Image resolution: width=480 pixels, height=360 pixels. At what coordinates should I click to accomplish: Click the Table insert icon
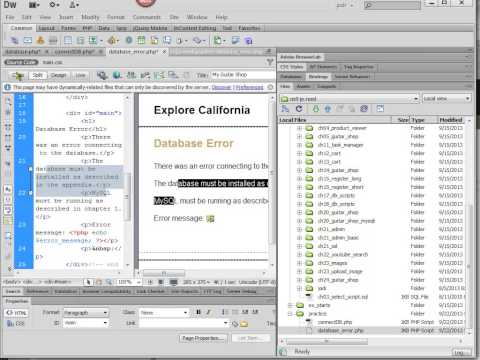[68, 41]
